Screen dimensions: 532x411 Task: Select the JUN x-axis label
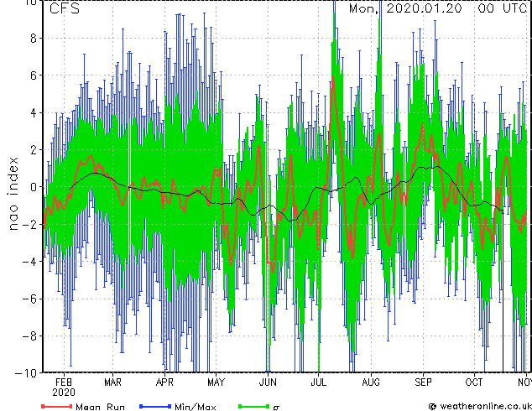pyautogui.click(x=268, y=382)
